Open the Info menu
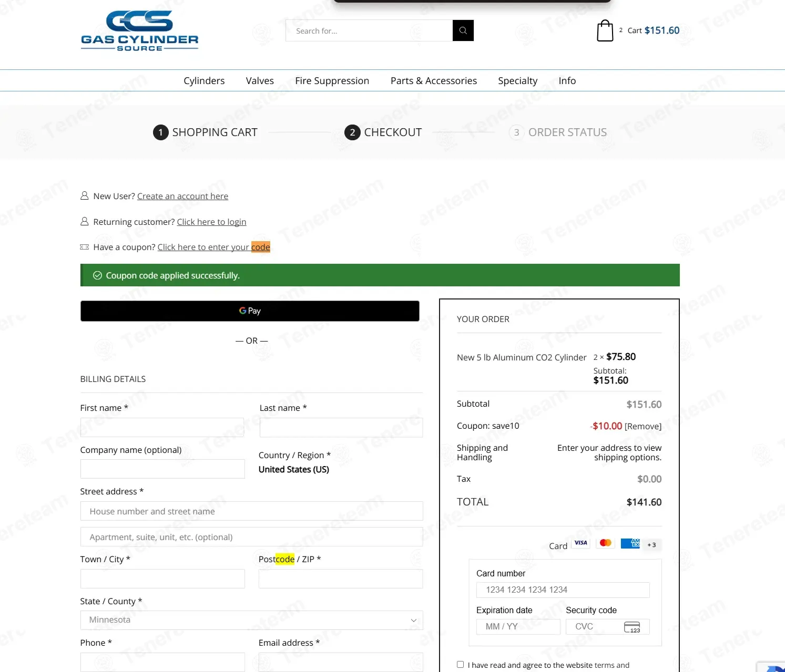785x672 pixels. click(x=567, y=81)
